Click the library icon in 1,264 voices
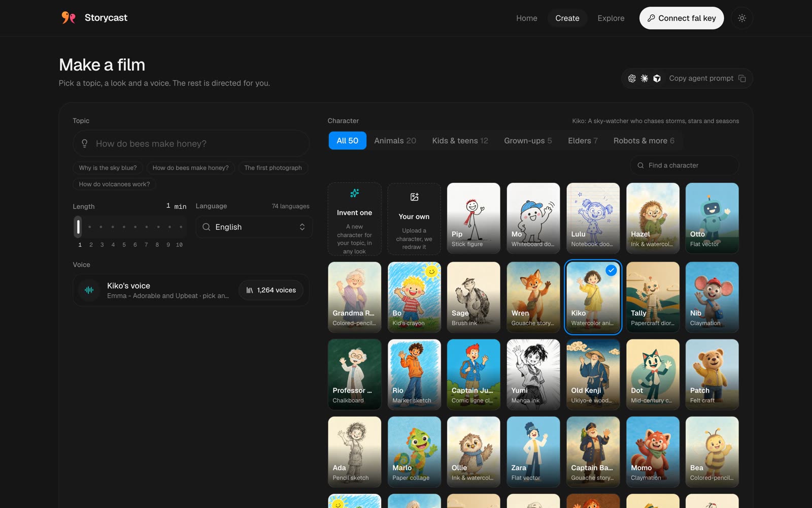 point(250,290)
